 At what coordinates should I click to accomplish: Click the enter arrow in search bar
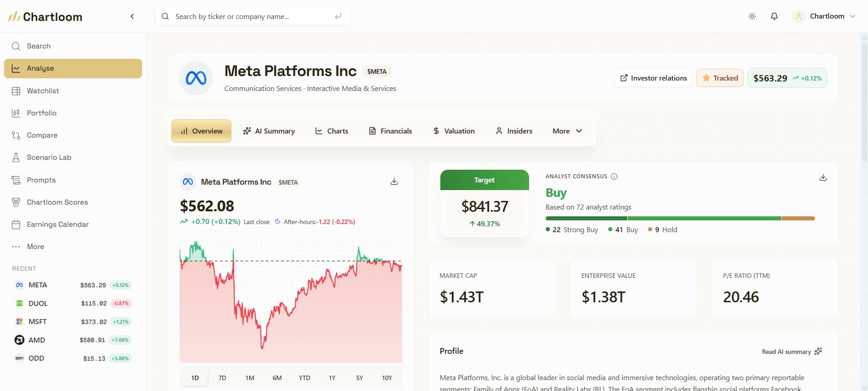pyautogui.click(x=338, y=16)
